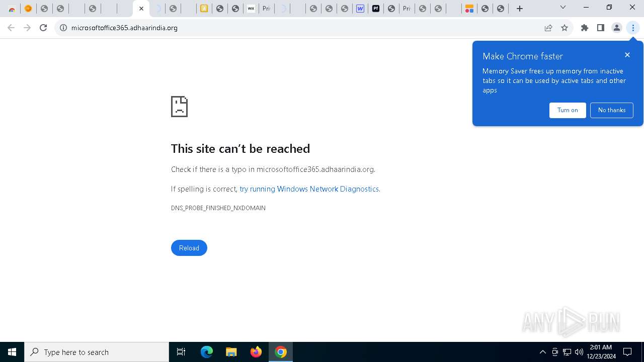Go forward with the toolbar forward arrow
The image size is (644, 362).
(x=27, y=28)
